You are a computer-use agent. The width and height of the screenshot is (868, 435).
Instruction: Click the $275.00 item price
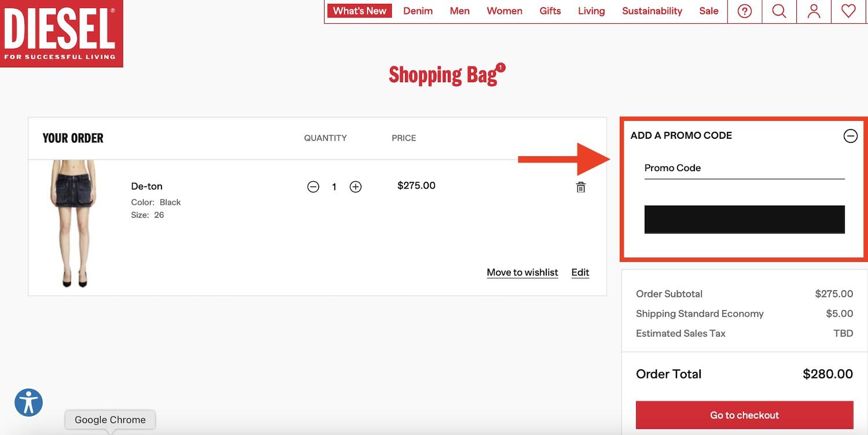point(417,186)
